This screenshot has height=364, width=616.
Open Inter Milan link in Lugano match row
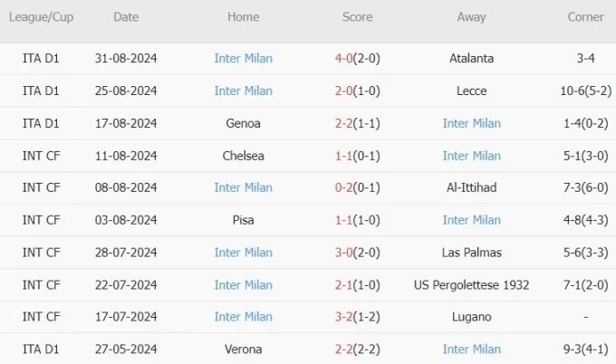point(243,317)
